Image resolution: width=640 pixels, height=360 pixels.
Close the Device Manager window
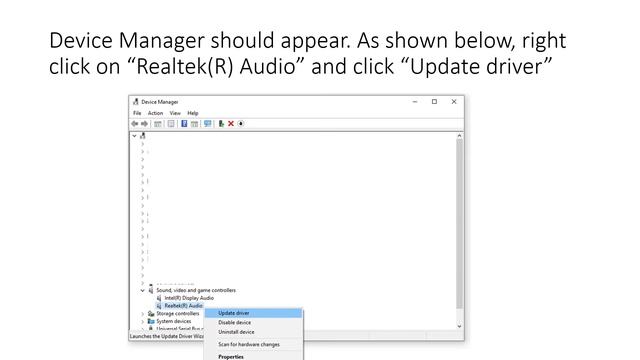tap(454, 102)
